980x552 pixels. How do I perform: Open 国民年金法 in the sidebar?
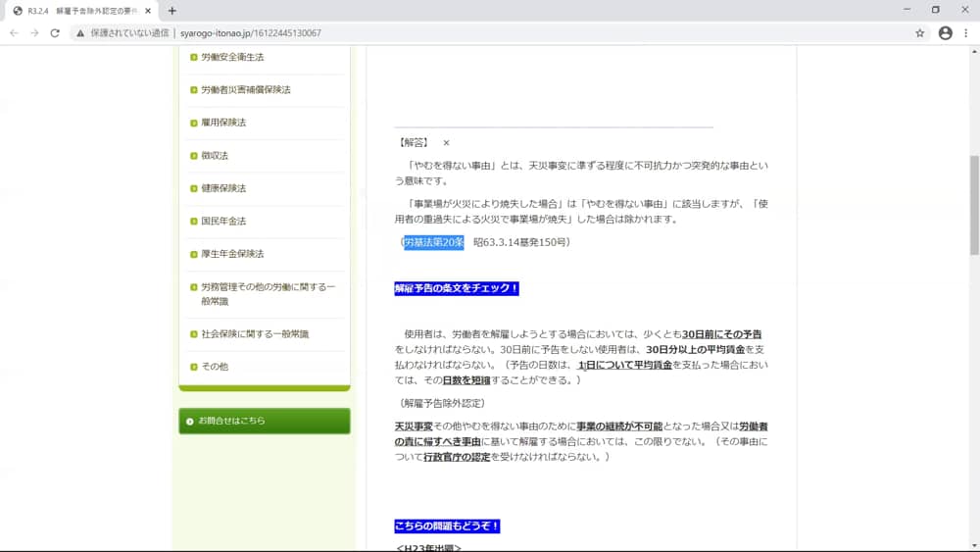click(x=223, y=221)
